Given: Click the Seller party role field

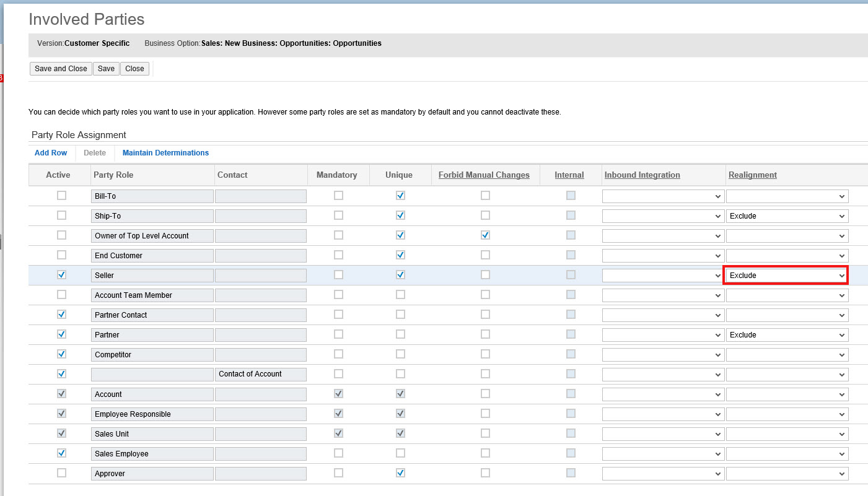Looking at the screenshot, I should tap(152, 276).
